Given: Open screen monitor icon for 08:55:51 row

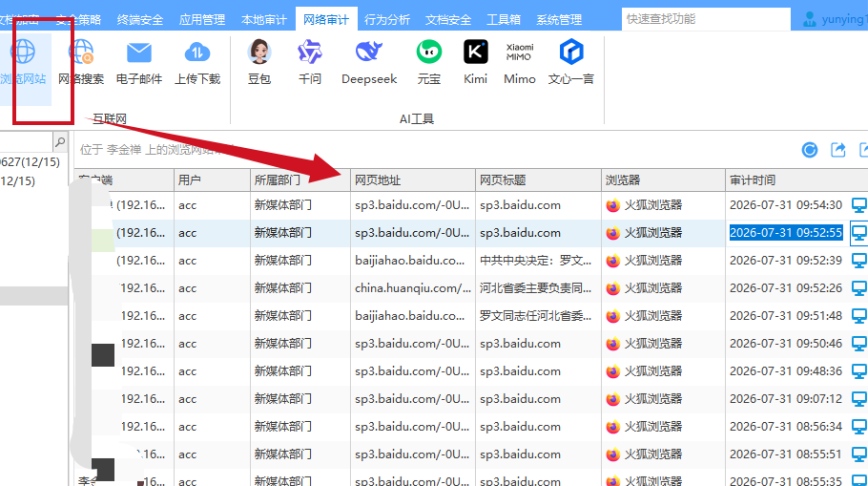Looking at the screenshot, I should [859, 454].
